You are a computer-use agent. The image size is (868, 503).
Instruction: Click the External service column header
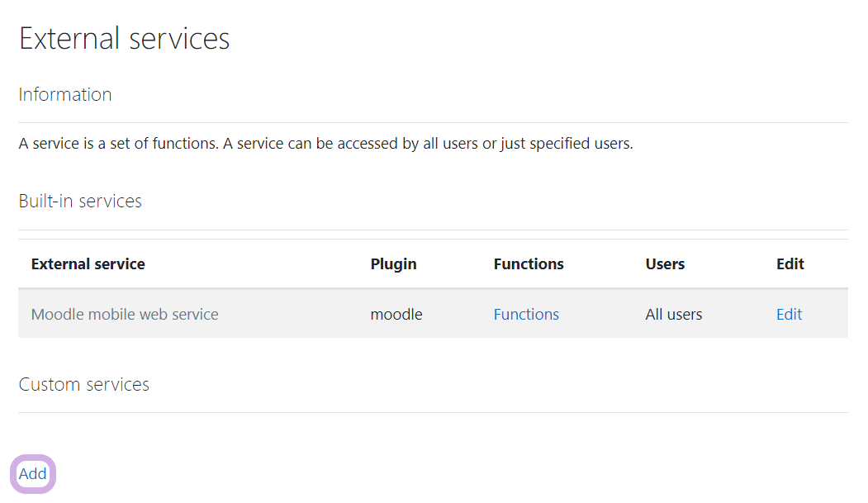(88, 264)
